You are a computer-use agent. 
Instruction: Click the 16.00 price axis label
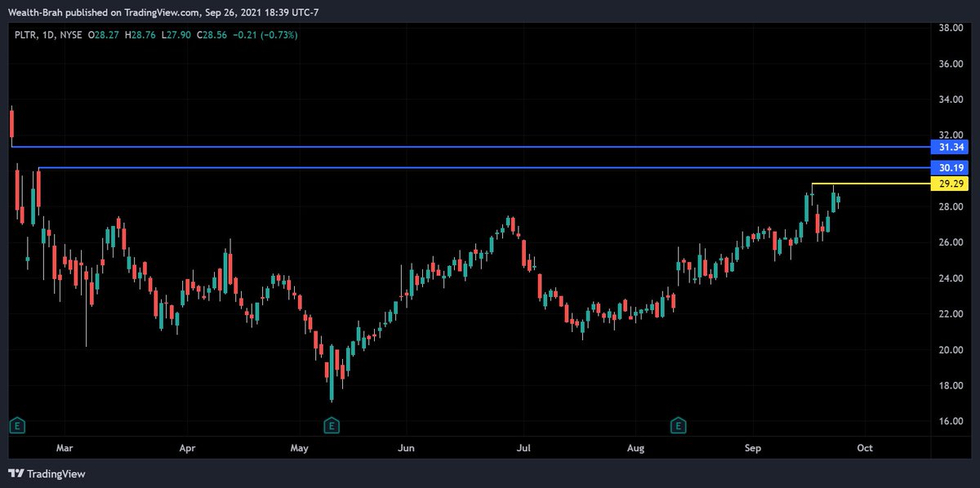(x=951, y=422)
